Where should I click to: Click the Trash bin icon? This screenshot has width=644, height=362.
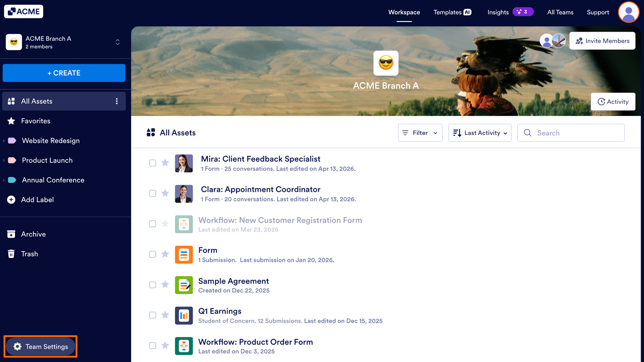click(x=11, y=254)
